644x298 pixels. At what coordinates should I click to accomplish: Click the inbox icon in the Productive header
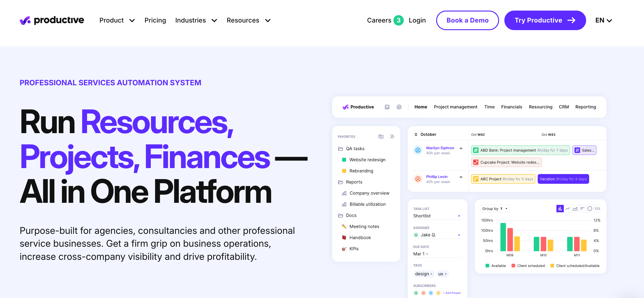[387, 107]
